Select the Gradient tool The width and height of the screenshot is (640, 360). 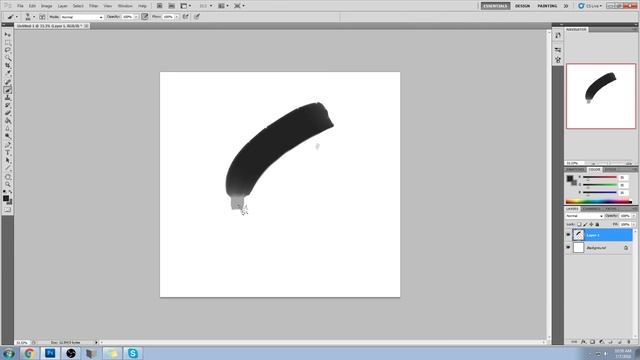tap(7, 121)
